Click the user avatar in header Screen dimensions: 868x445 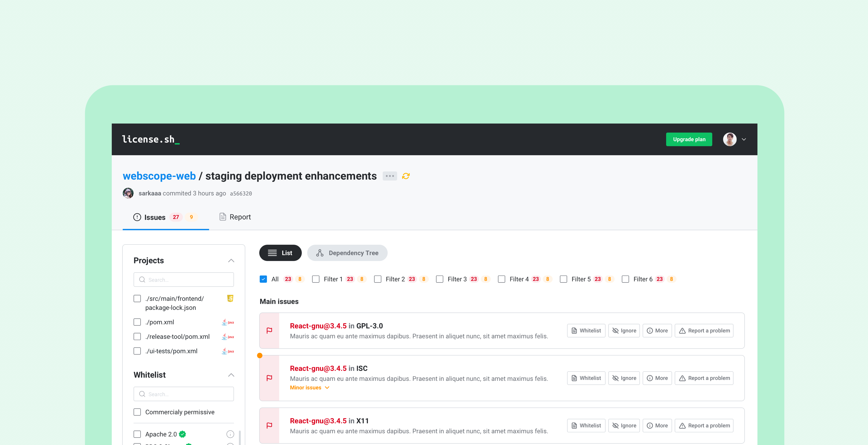click(730, 140)
